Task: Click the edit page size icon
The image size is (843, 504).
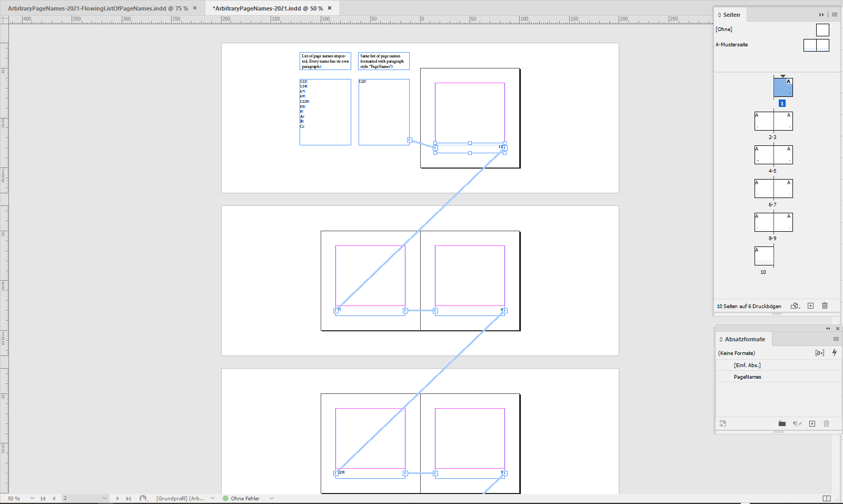Action: (796, 306)
